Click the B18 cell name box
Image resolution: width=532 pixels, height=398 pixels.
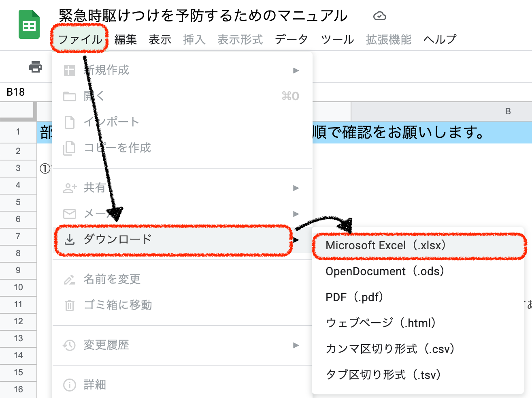pos(16,92)
